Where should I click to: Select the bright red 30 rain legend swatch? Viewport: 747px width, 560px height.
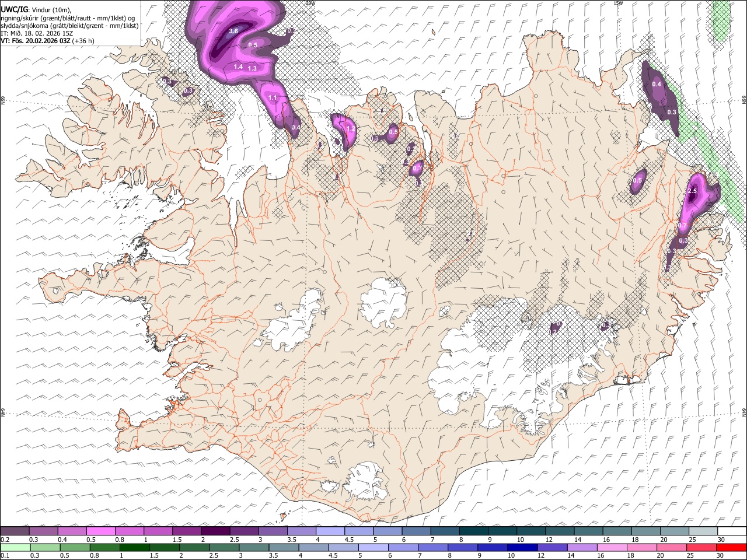[x=731, y=547]
